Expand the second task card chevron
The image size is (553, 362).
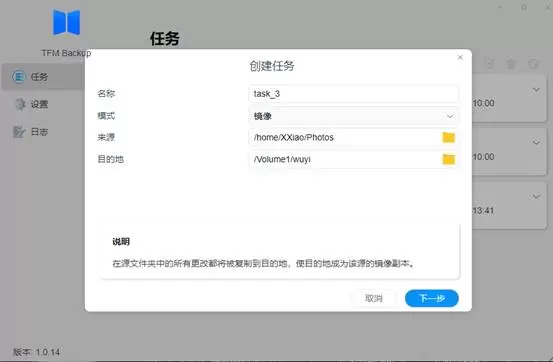(x=536, y=143)
